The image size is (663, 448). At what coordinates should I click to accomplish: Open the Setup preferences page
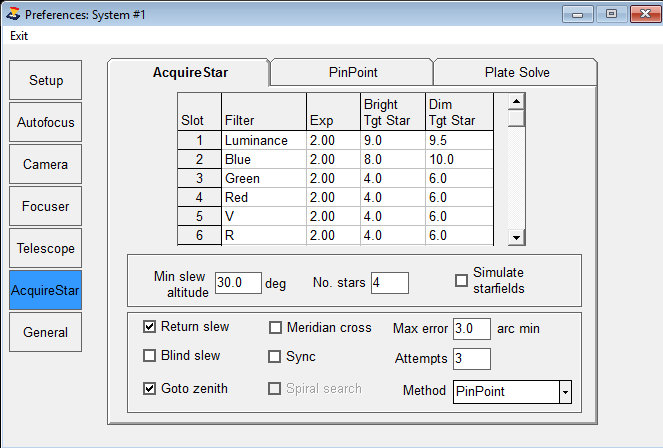click(46, 80)
